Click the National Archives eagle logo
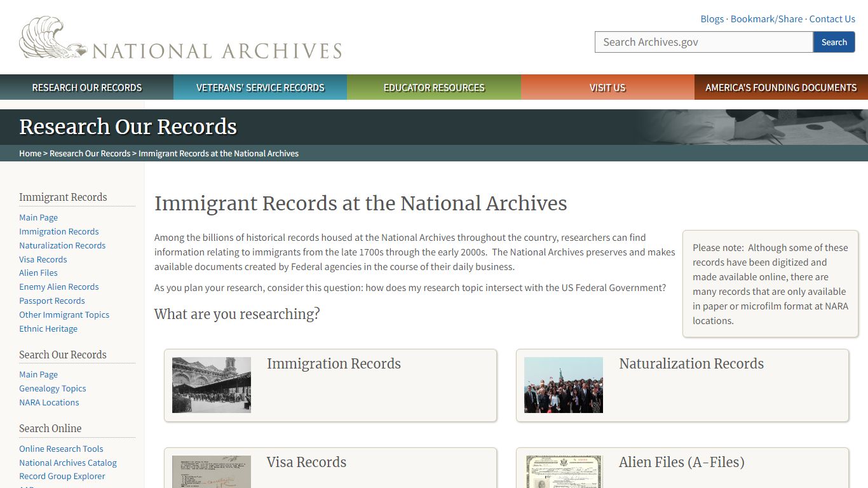The height and width of the screenshot is (488, 868). click(180, 38)
